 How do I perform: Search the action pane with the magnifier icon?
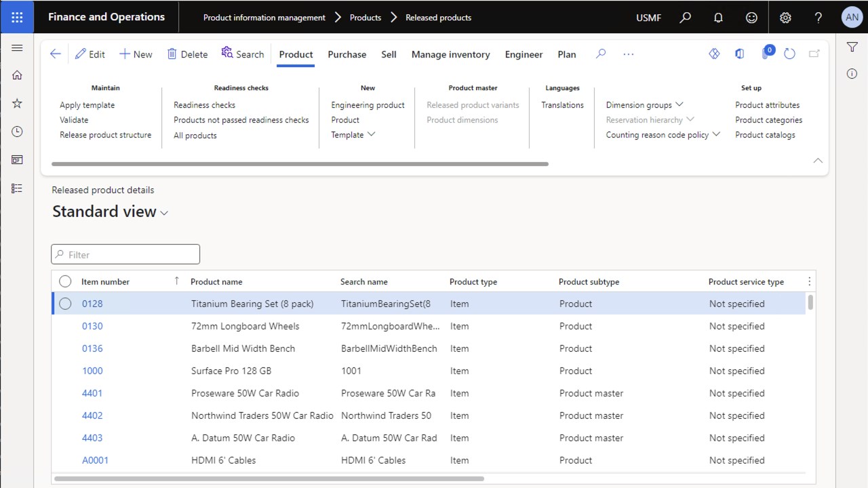pyautogui.click(x=601, y=54)
